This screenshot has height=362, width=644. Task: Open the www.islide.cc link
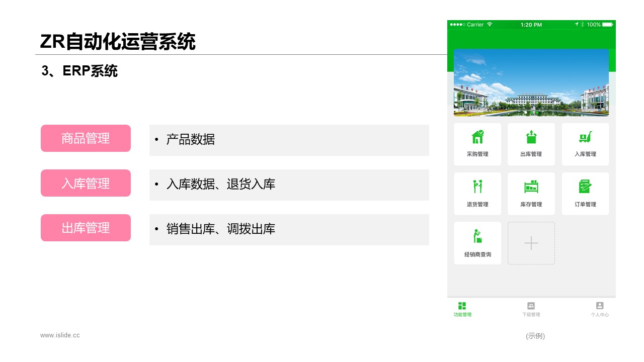pos(60,335)
